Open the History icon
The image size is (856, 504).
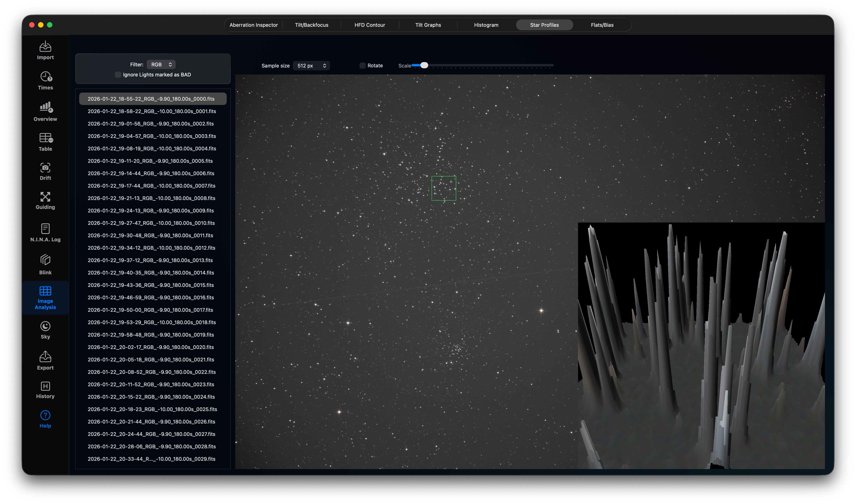click(x=45, y=386)
